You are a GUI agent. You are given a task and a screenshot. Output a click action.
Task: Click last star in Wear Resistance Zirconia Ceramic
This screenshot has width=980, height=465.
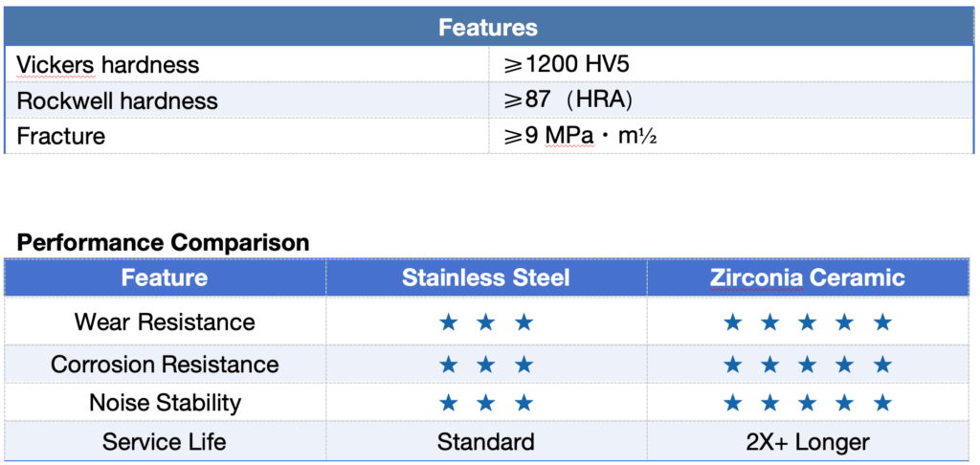(881, 322)
